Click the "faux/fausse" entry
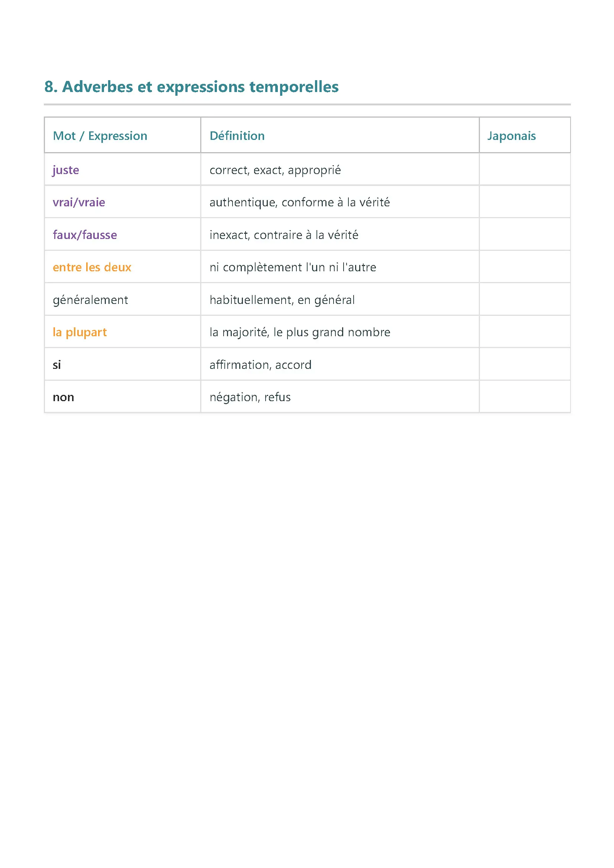This screenshot has width=614, height=868. click(85, 235)
